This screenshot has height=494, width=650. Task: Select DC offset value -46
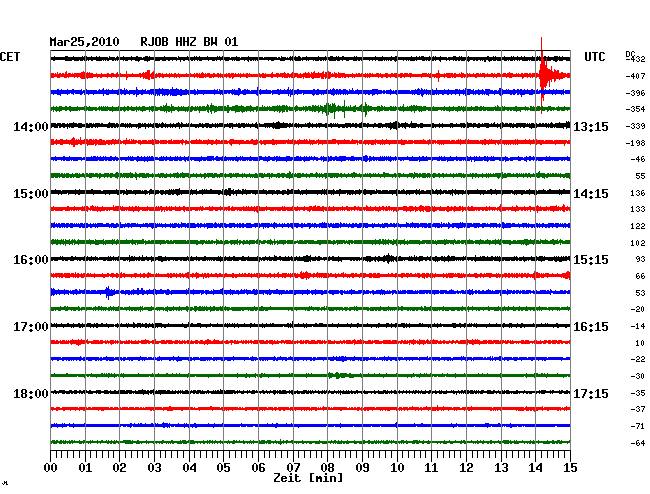[x=638, y=159]
